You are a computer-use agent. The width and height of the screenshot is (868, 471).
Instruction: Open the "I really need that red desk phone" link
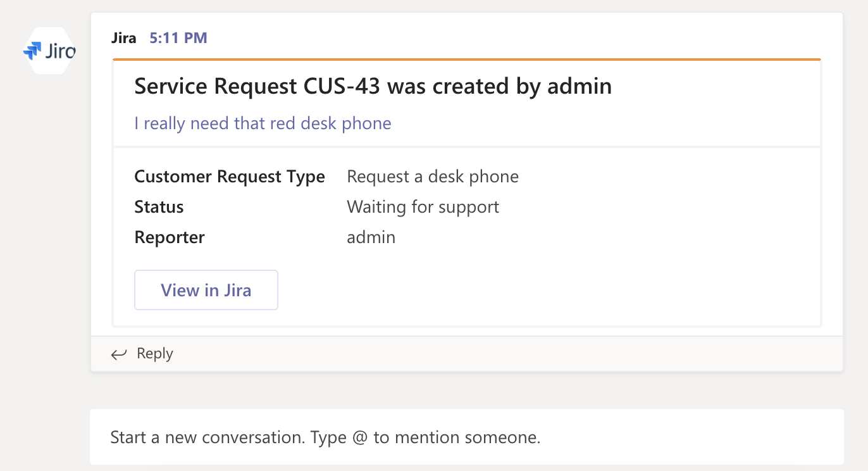tap(263, 123)
